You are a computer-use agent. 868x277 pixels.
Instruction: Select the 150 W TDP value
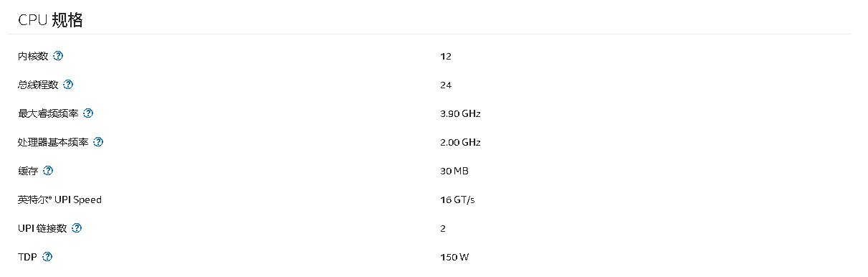click(x=455, y=257)
